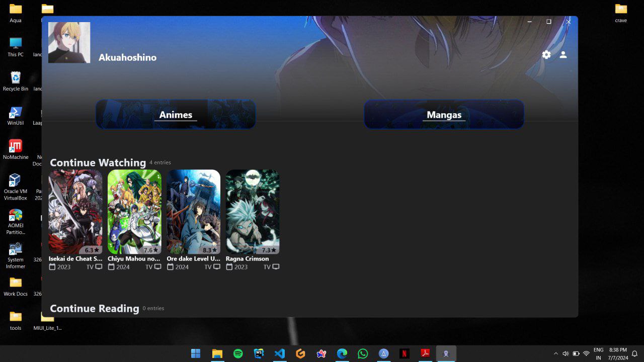Select the NoMachine desktop shortcut
The width and height of the screenshot is (644, 362).
[16, 150]
